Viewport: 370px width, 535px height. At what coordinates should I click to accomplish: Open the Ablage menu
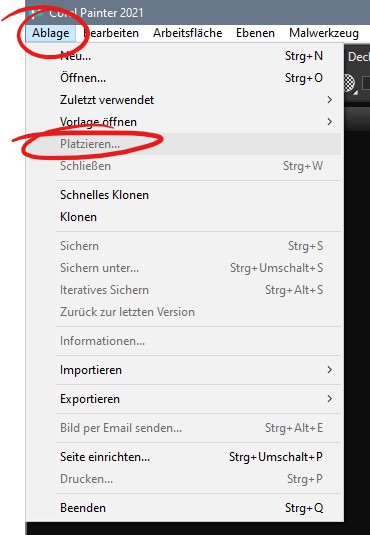[x=51, y=33]
